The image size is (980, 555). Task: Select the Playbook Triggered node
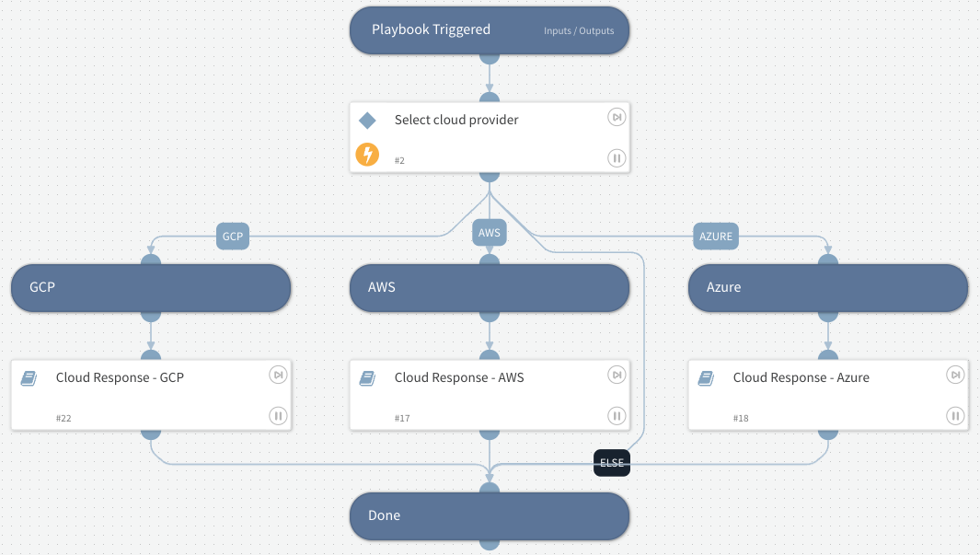[x=490, y=30]
